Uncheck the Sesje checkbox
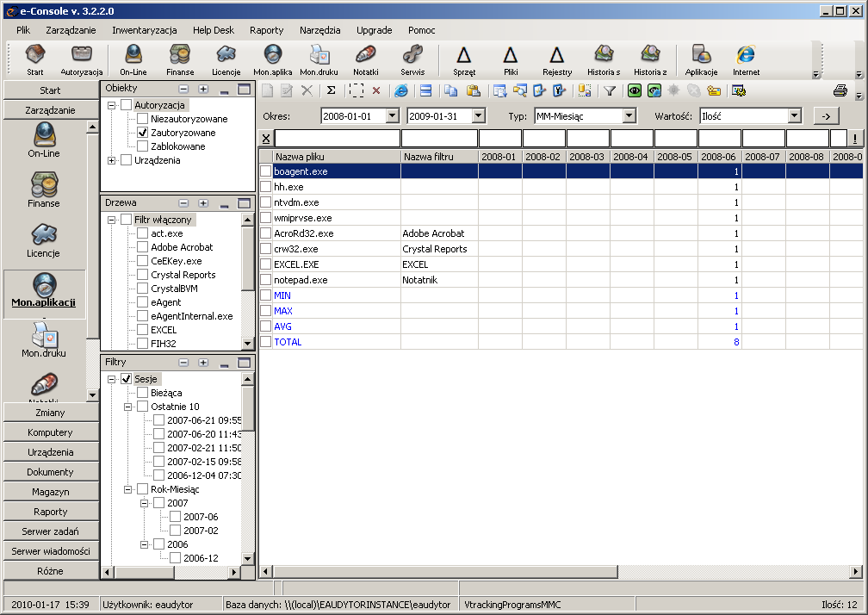This screenshot has height=615, width=868. pos(127,379)
